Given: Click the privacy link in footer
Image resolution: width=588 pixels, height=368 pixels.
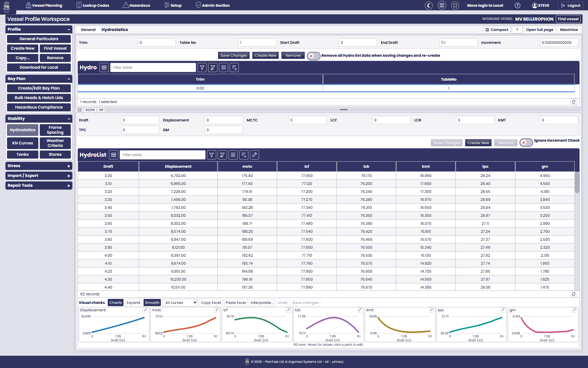Looking at the screenshot, I should (x=338, y=362).
